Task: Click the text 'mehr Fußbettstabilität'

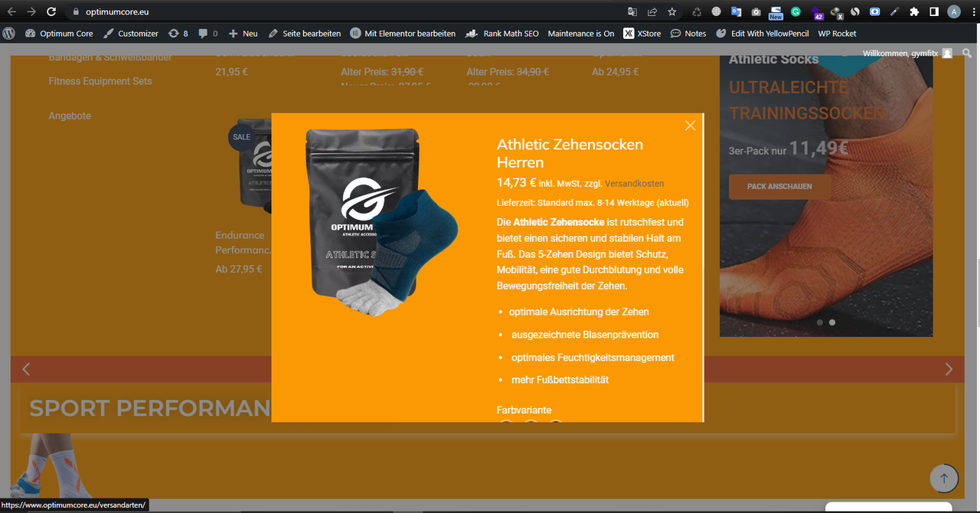Action: pyautogui.click(x=560, y=380)
